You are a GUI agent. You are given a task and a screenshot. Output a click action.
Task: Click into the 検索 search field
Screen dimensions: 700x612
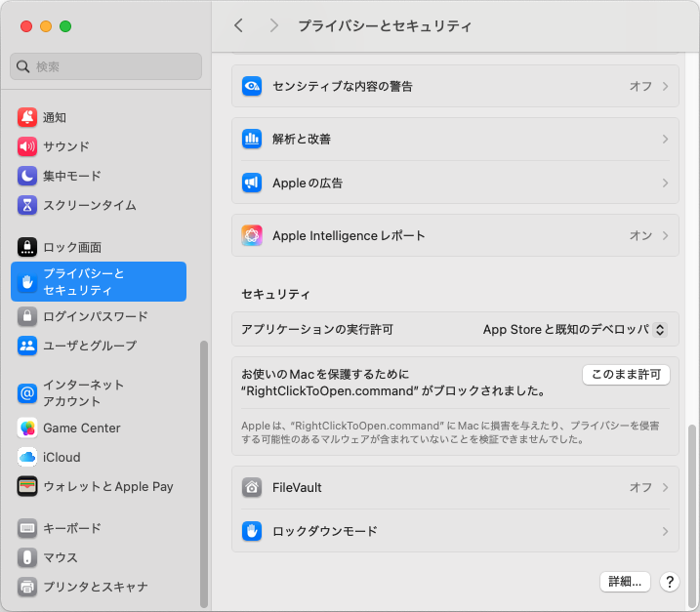[105, 66]
